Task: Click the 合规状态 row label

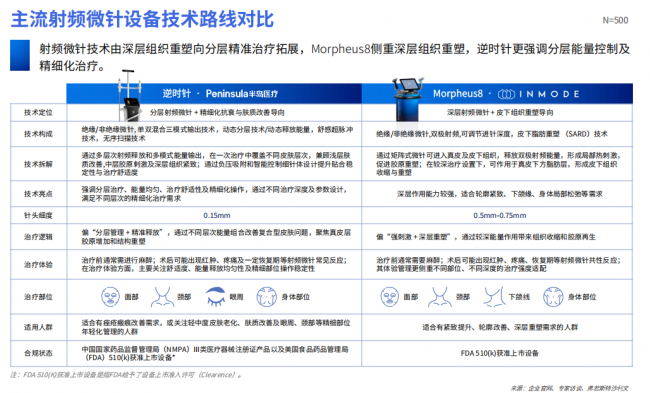Action: point(38,353)
